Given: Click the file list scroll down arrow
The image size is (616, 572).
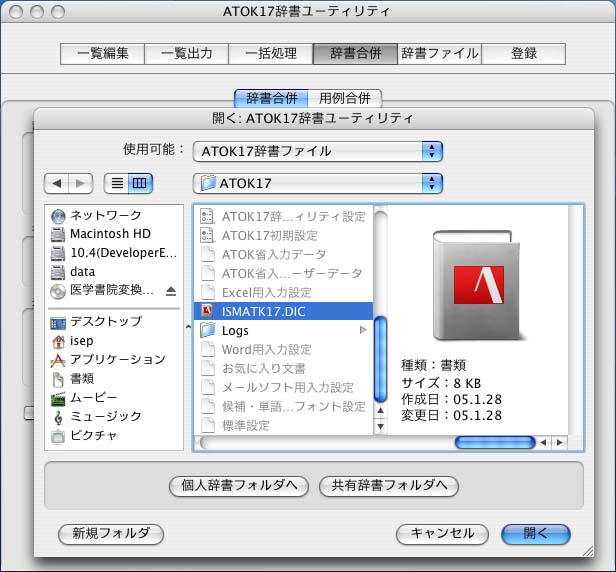Looking at the screenshot, I should [380, 426].
